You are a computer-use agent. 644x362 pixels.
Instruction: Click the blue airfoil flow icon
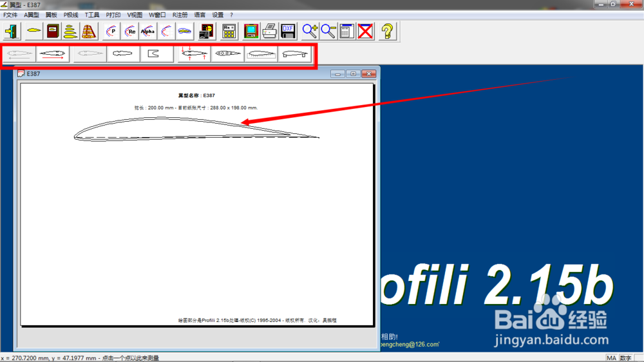[184, 31]
